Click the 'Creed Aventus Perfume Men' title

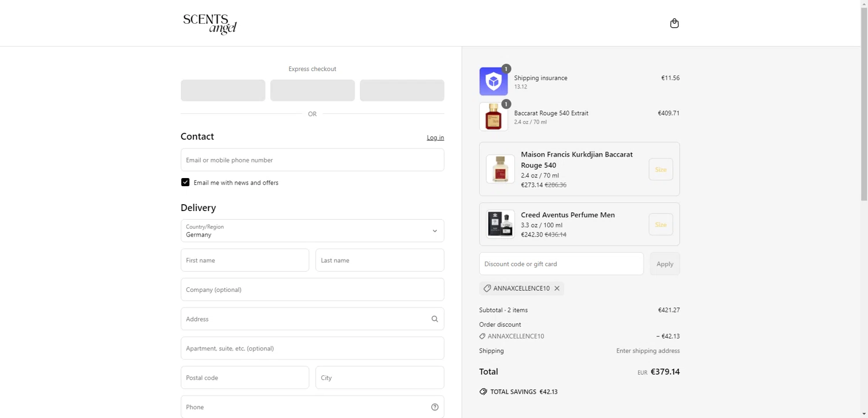[x=568, y=214]
